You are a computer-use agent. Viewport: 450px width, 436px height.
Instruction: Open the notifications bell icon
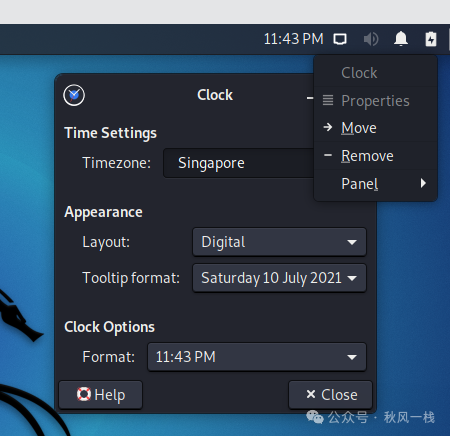(x=401, y=39)
